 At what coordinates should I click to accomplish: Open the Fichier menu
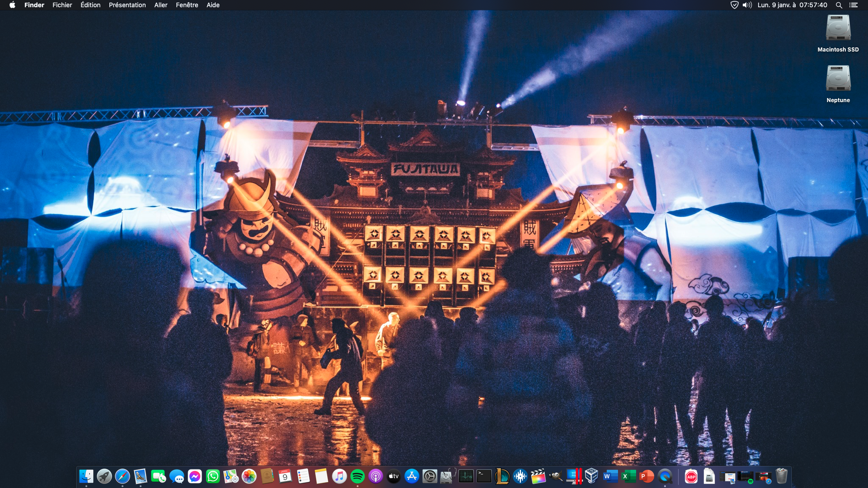click(x=62, y=5)
